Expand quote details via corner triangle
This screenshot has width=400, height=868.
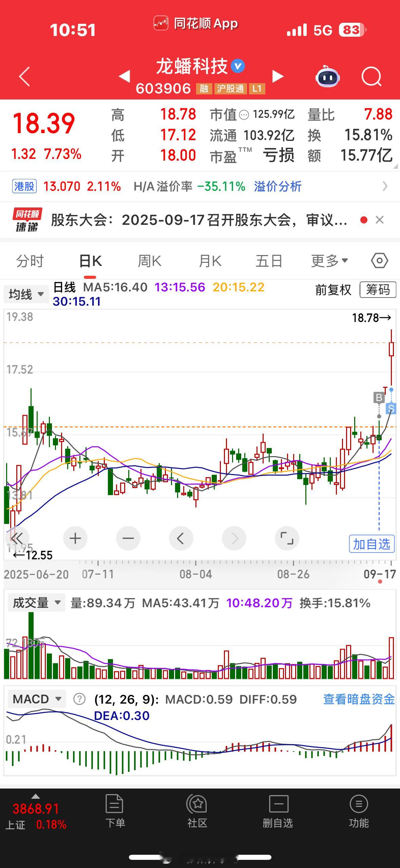[x=395, y=166]
